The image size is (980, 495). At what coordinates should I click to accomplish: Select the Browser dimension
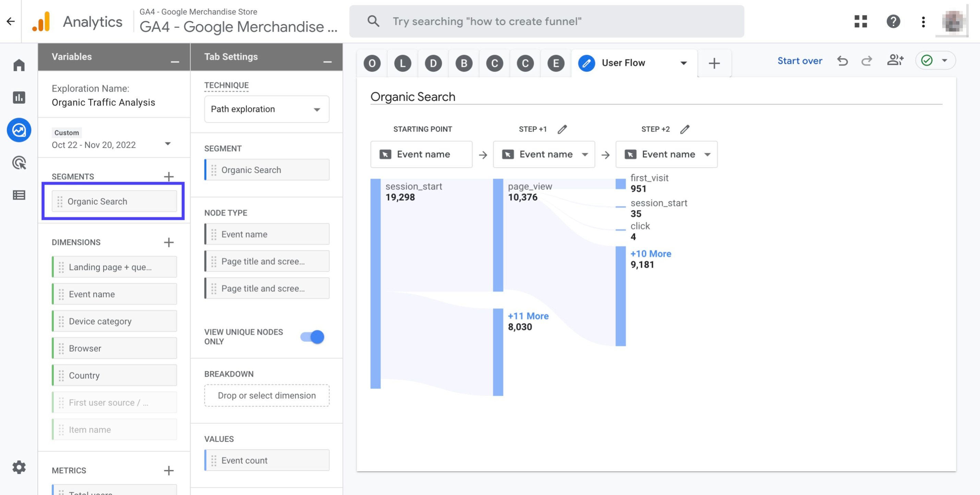[x=114, y=348]
